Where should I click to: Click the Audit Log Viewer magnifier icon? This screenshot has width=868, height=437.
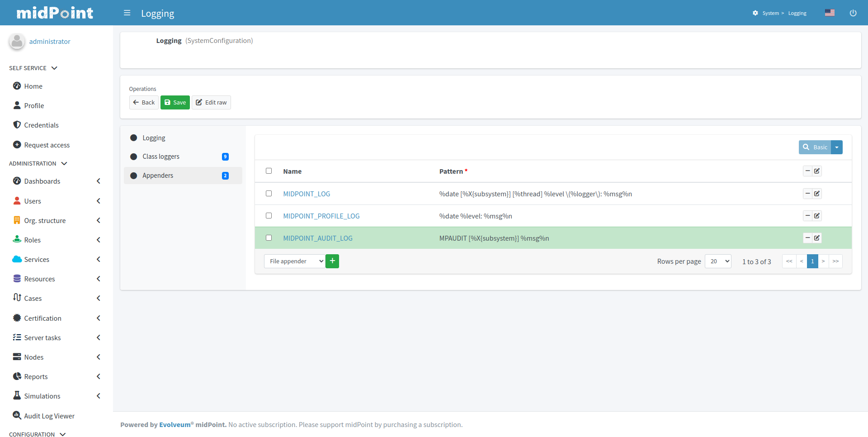point(17,415)
